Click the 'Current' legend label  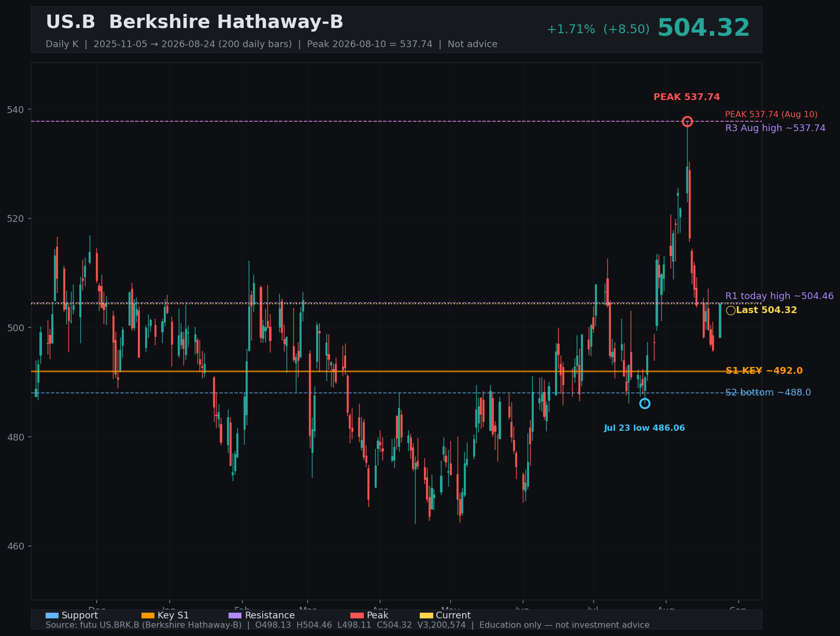(453, 615)
